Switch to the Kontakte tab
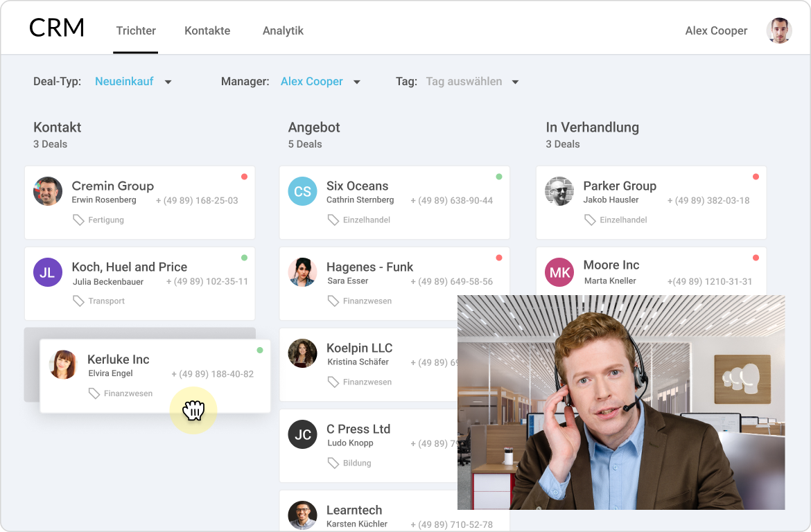 coord(207,30)
